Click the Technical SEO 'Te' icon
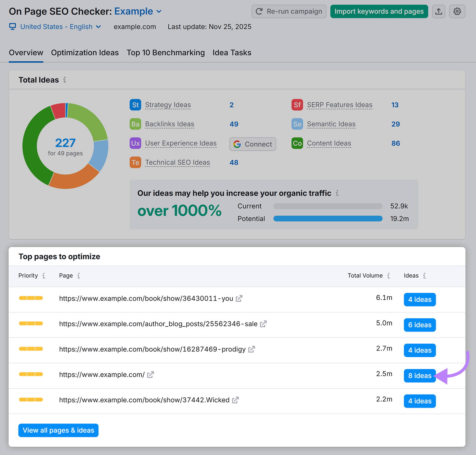476x455 pixels. pyautogui.click(x=135, y=162)
